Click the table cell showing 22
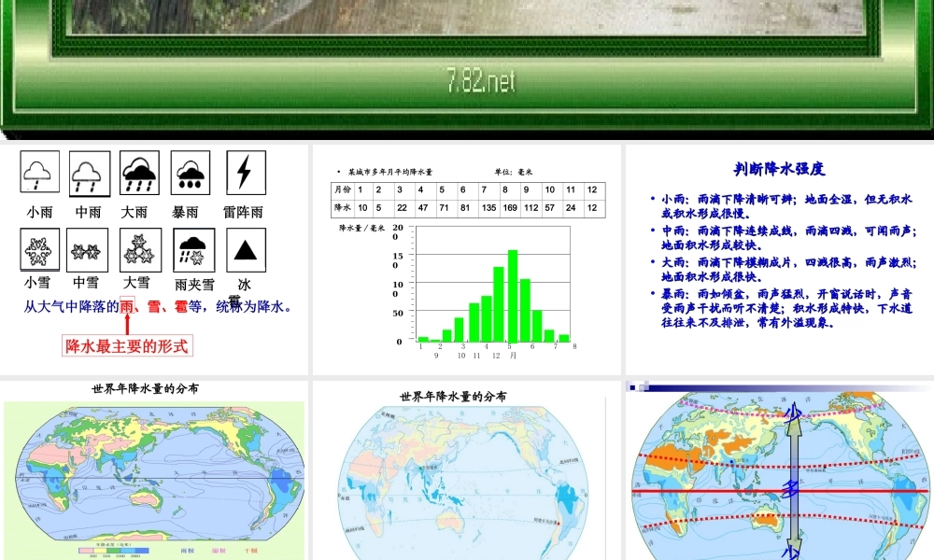This screenshot has height=560, width=934. coord(404,208)
